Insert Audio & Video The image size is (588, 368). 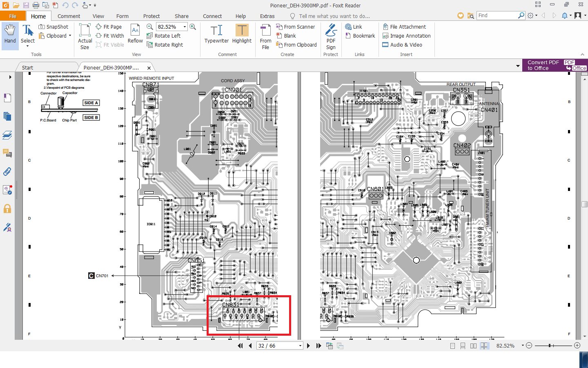coord(402,45)
